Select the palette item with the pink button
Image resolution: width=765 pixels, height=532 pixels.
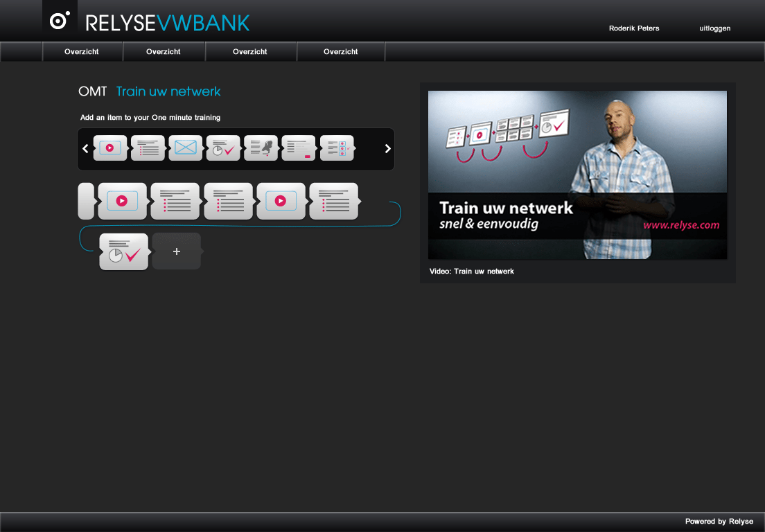[x=299, y=148]
